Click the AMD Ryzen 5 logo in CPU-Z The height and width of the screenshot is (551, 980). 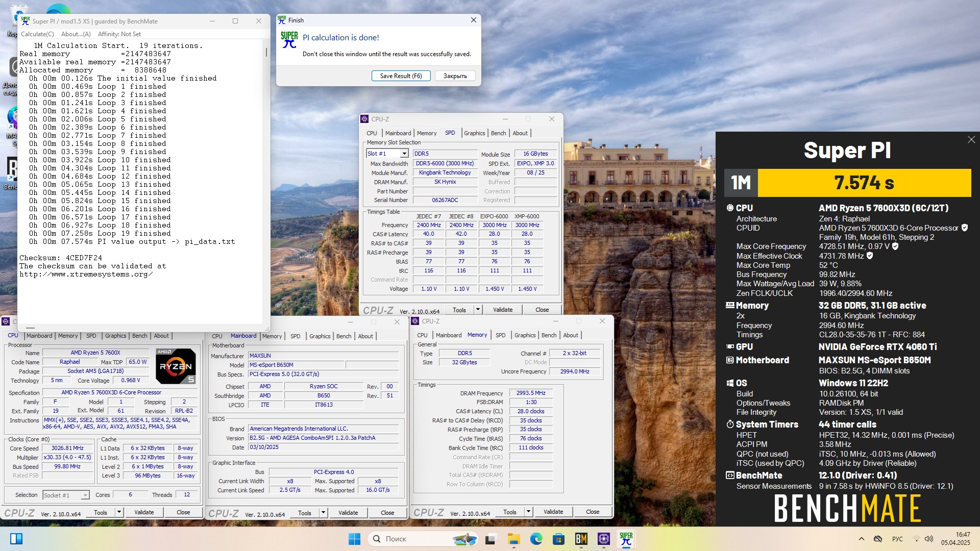176,366
